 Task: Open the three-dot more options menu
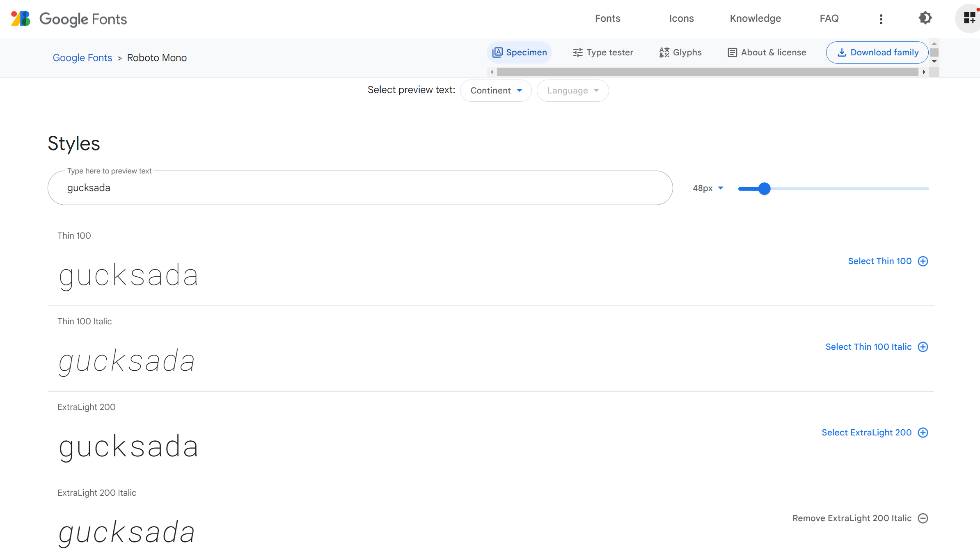tap(881, 19)
